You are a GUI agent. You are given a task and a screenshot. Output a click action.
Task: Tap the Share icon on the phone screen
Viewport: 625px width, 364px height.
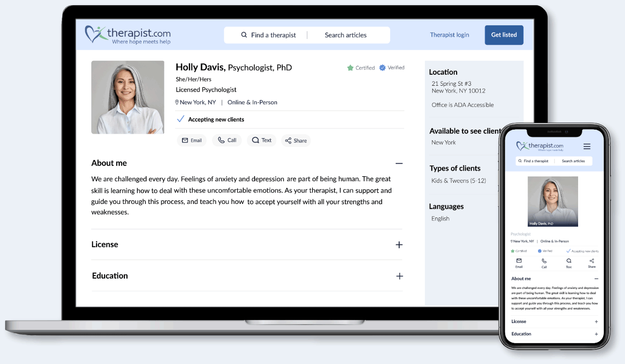(x=592, y=261)
